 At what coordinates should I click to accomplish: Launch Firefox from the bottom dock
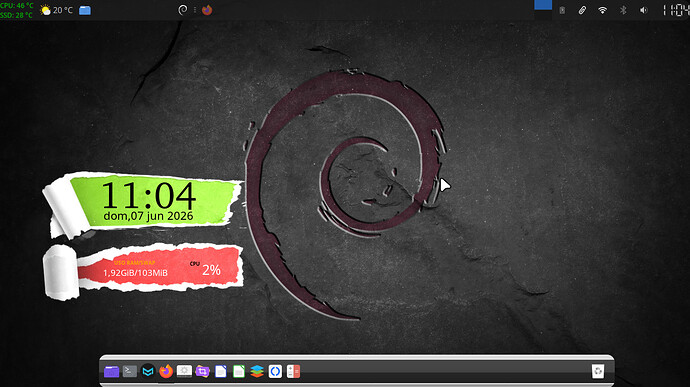166,371
